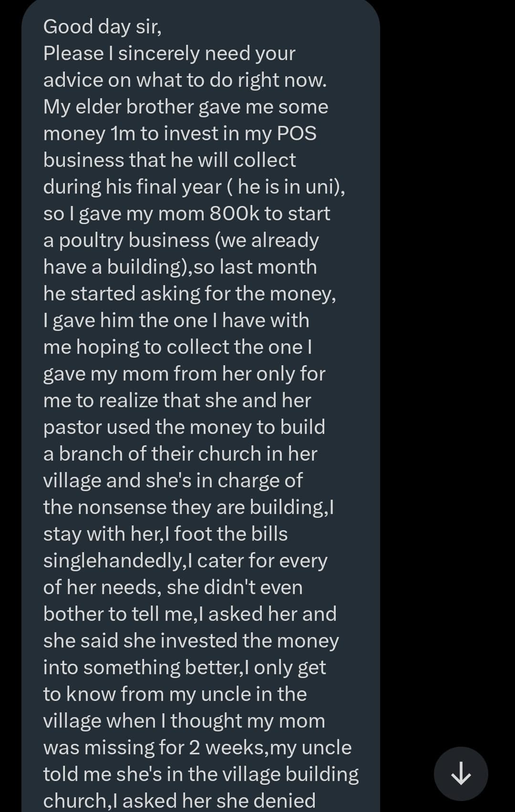Tap the line 'she said she invested the money'
The width and height of the screenshot is (515, 812).
tap(191, 641)
